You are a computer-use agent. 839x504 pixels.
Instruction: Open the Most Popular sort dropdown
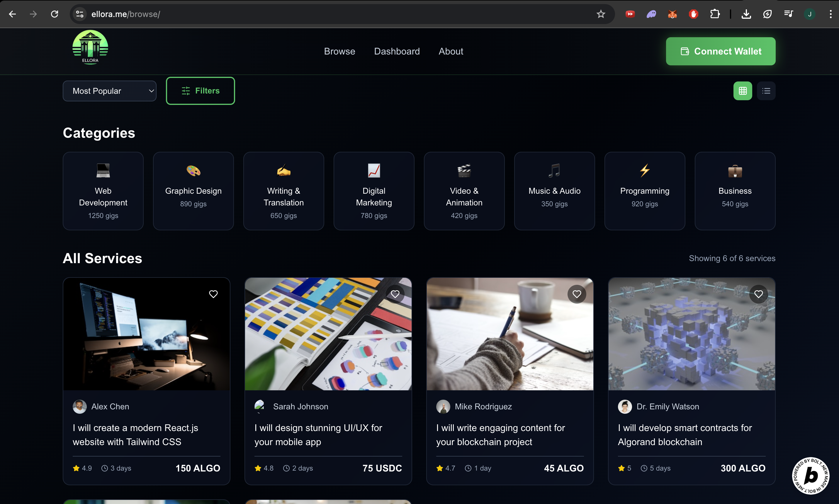pyautogui.click(x=109, y=91)
